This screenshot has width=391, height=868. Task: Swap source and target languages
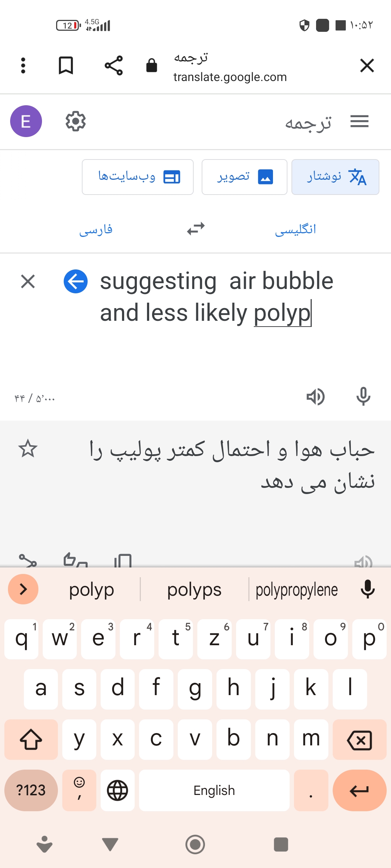[196, 229]
